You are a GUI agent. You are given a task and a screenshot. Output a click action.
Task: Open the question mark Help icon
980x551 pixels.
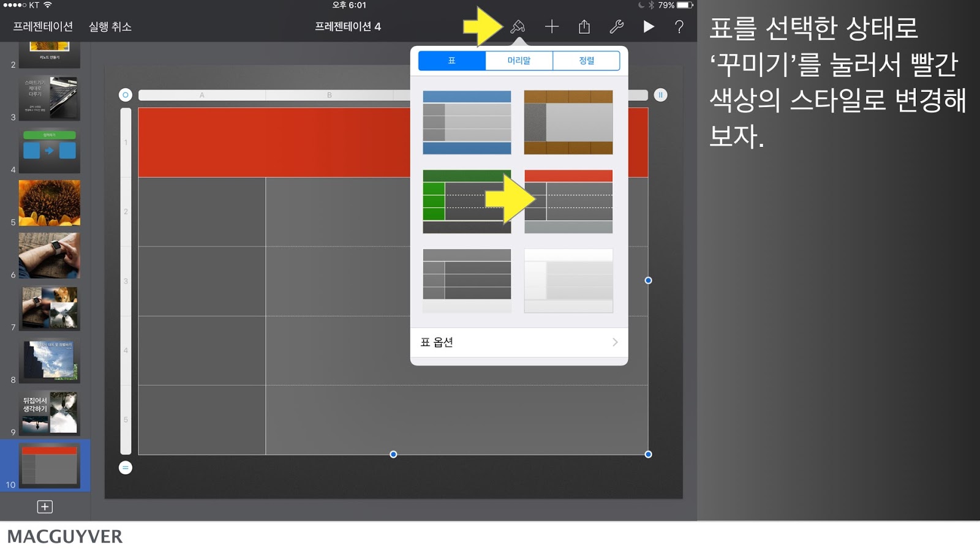(x=679, y=26)
